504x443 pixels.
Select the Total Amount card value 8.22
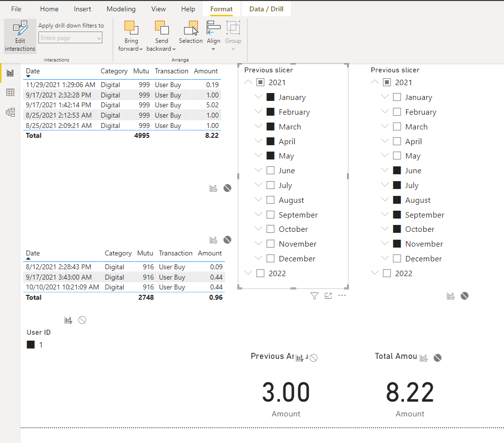(x=410, y=392)
